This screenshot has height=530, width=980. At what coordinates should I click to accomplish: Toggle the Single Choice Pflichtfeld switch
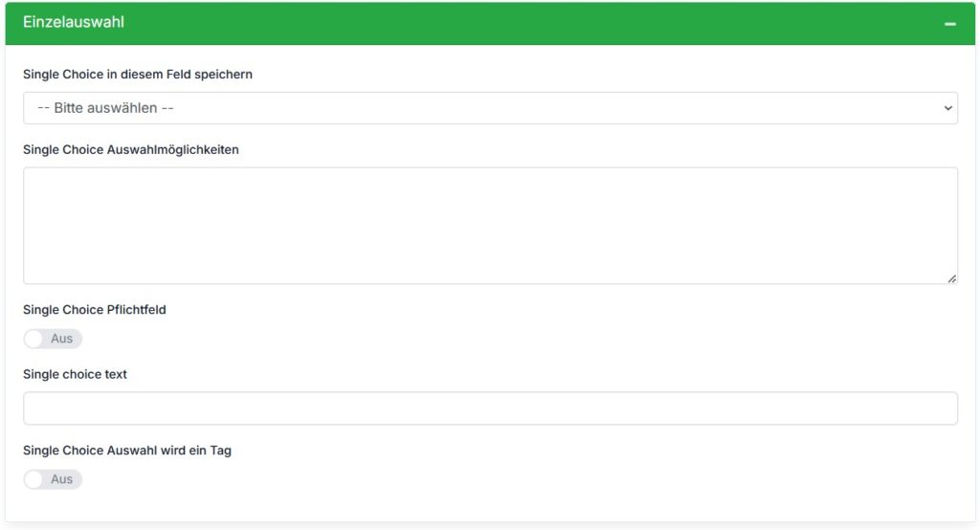click(53, 339)
